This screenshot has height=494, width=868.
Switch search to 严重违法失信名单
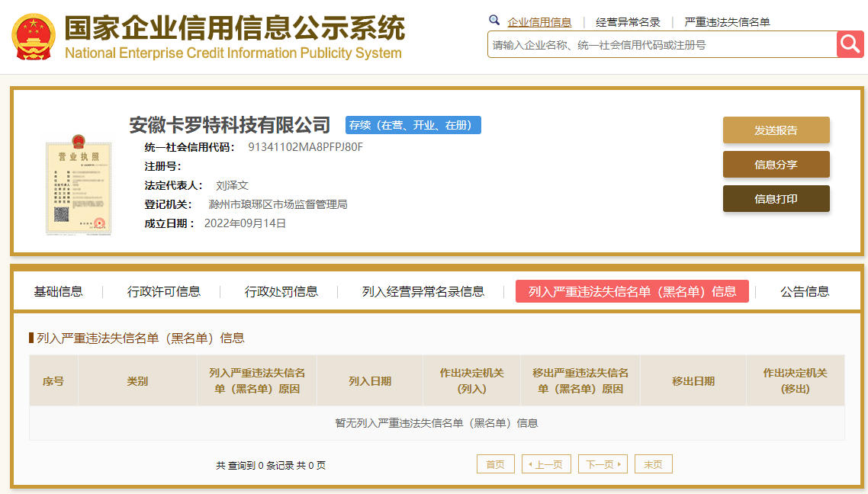click(x=727, y=22)
